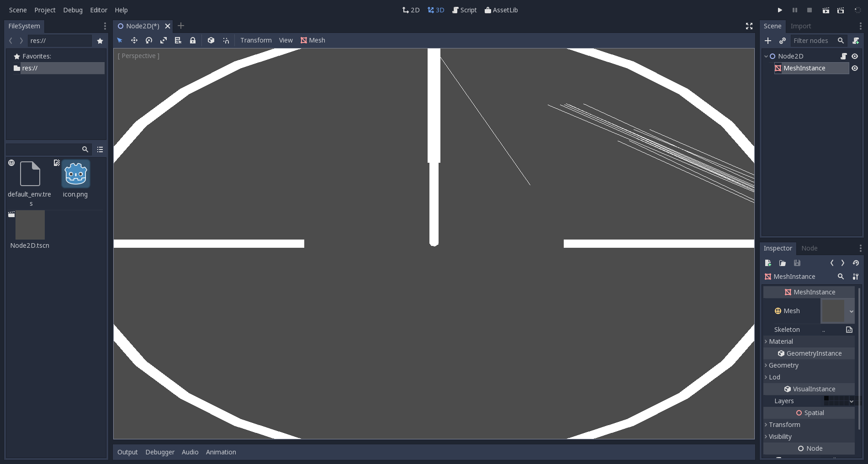Expand Geometry section in Inspector
The height and width of the screenshot is (464, 868).
coord(809,365)
